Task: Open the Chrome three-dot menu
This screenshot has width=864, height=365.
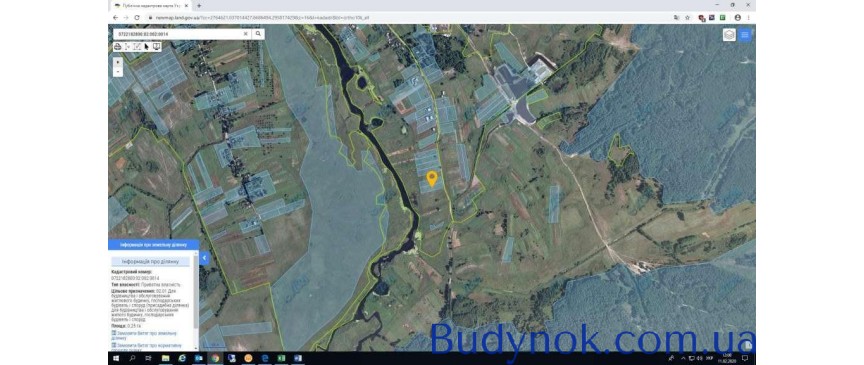Action: coord(748,18)
